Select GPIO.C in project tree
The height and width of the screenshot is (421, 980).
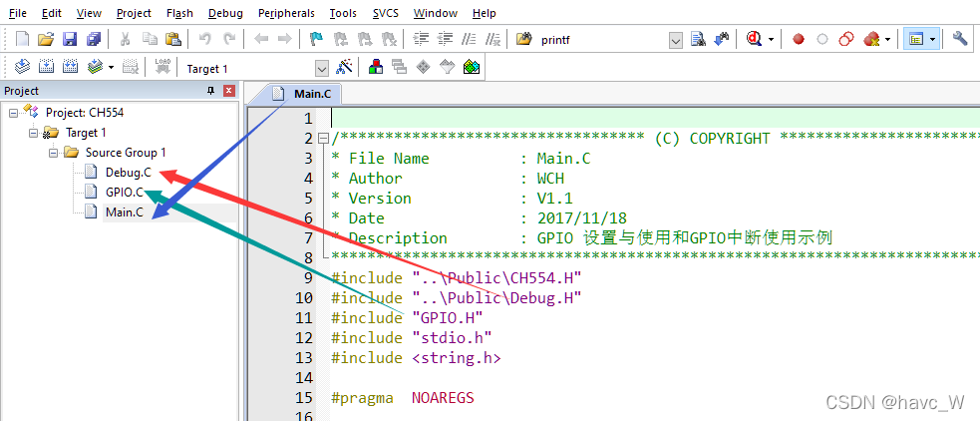[124, 193]
